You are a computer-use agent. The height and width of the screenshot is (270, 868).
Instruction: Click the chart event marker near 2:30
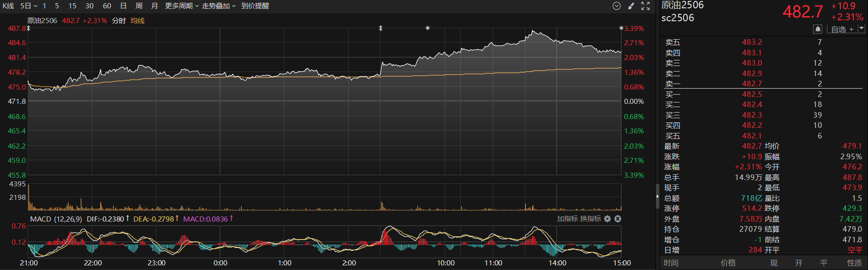point(380,28)
